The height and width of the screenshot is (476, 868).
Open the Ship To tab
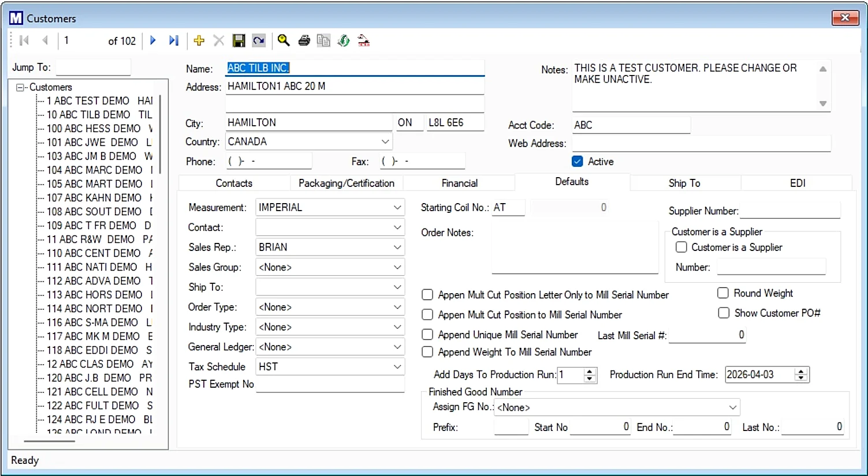pos(685,183)
